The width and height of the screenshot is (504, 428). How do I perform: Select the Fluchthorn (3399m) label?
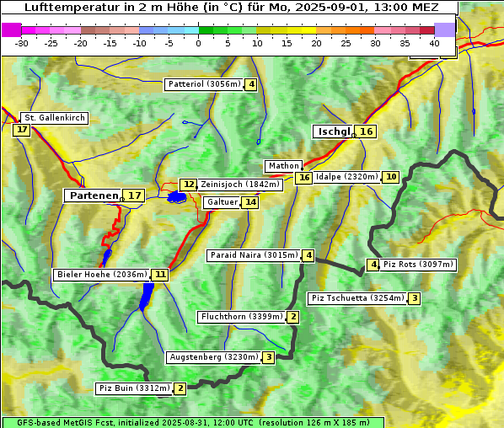coord(242,317)
